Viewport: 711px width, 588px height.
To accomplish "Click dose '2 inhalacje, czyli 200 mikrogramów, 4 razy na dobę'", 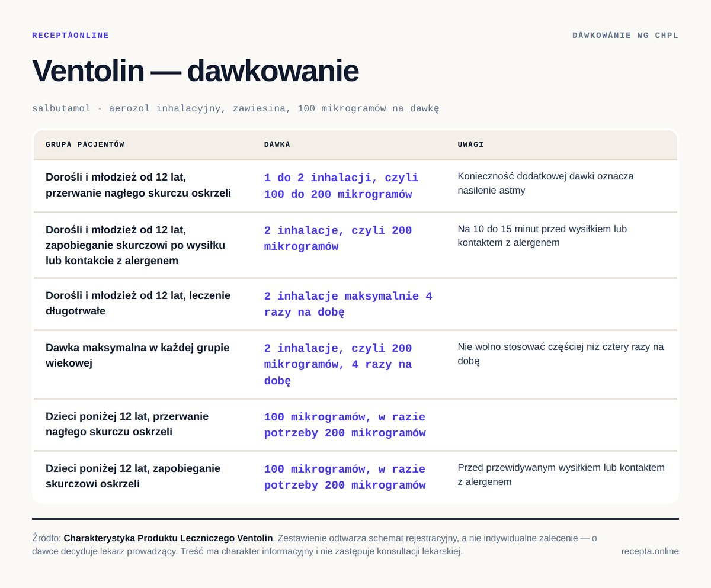I will 338,365.
